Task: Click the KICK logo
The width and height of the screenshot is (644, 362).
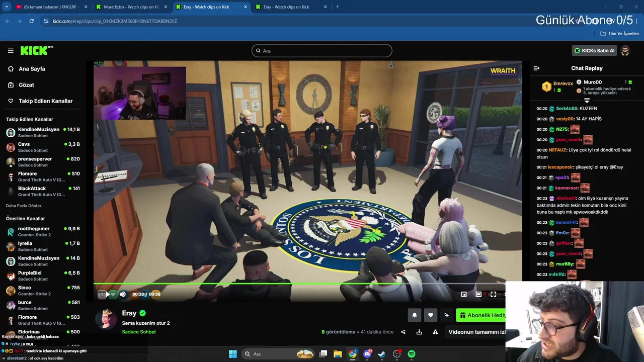Action: tap(36, 50)
